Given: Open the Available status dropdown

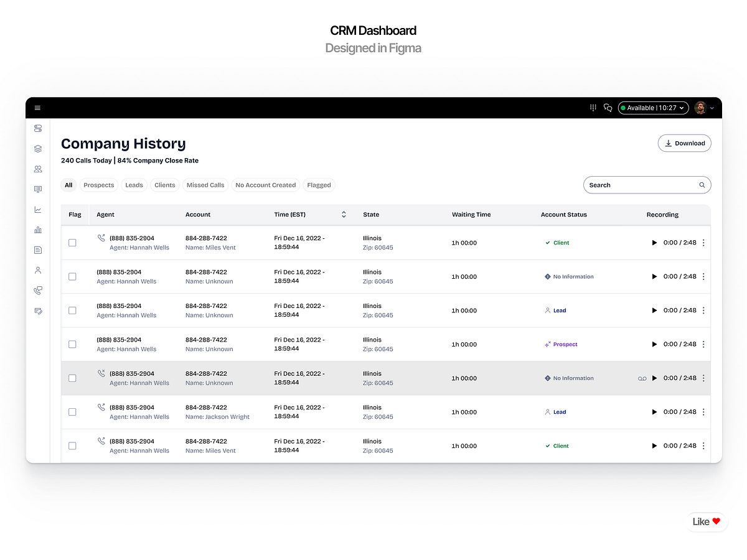Looking at the screenshot, I should 652,108.
